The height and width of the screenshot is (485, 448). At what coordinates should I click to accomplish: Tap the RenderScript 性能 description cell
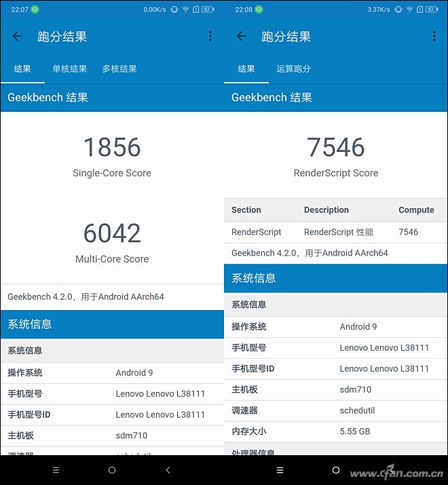pyautogui.click(x=339, y=232)
